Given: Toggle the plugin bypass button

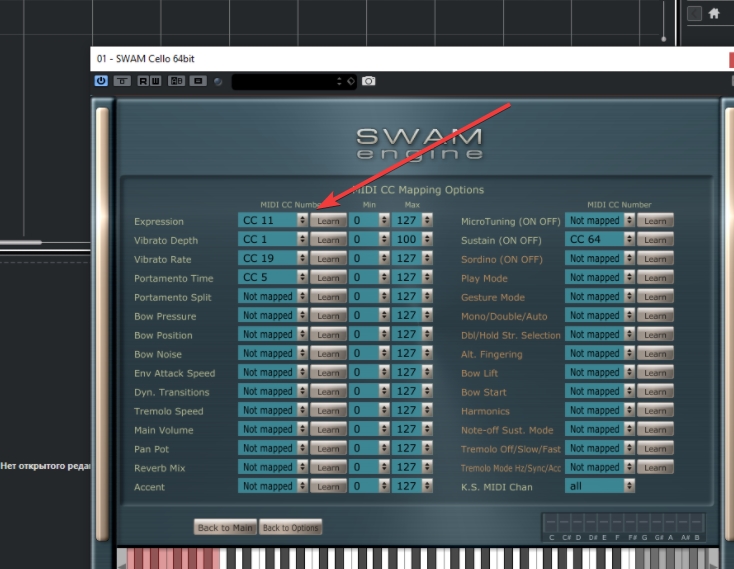Looking at the screenshot, I should click(x=122, y=81).
